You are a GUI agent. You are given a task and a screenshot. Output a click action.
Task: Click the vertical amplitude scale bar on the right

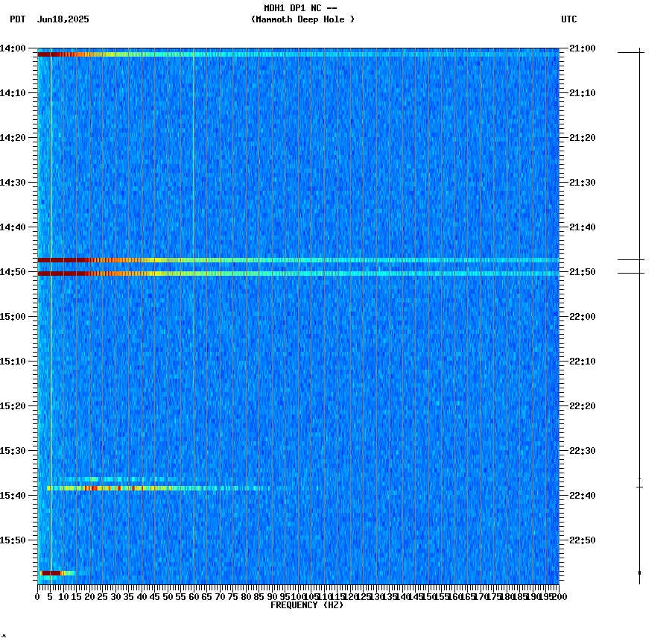pos(640,313)
